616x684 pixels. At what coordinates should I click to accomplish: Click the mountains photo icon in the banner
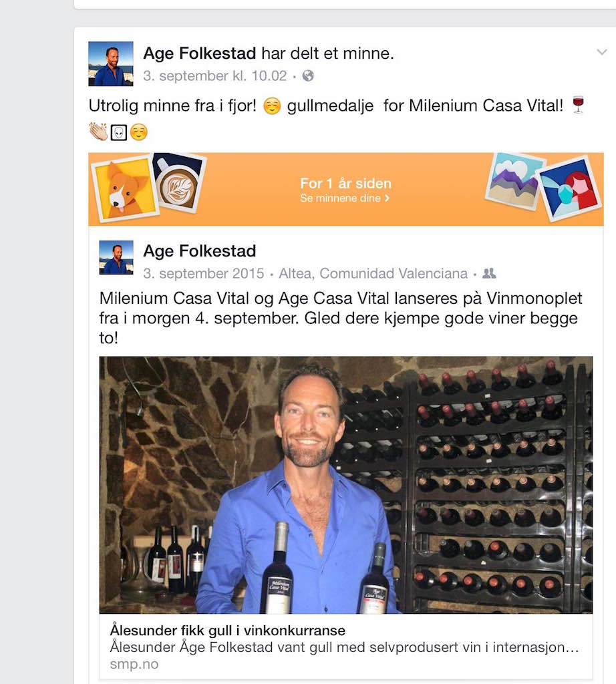pyautogui.click(x=514, y=182)
